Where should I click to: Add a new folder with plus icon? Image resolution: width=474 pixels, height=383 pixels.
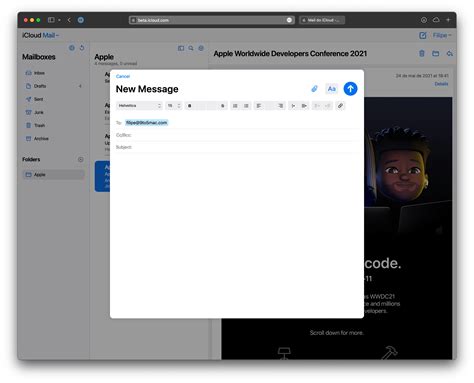coord(81,159)
